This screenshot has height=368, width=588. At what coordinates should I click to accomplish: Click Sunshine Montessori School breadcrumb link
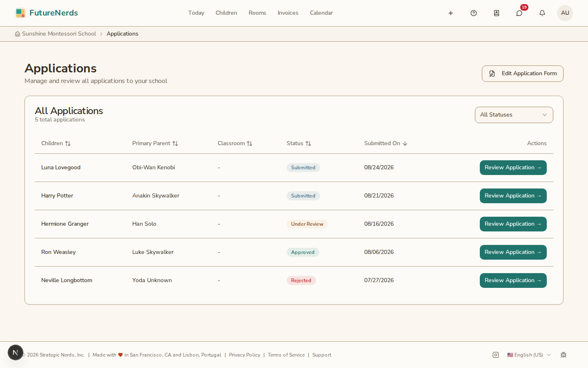59,34
